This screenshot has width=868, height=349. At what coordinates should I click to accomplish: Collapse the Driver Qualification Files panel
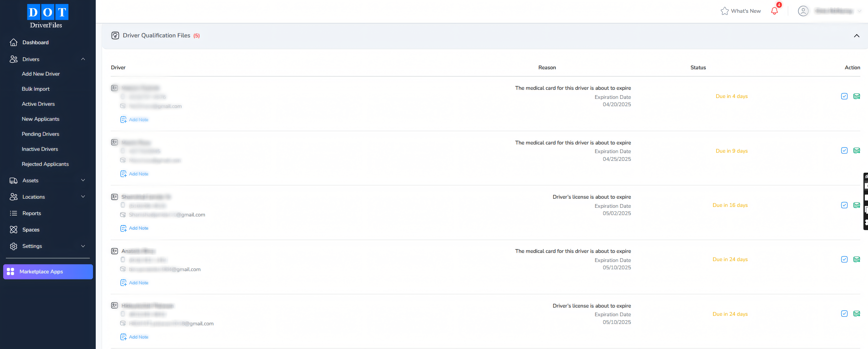tap(856, 36)
